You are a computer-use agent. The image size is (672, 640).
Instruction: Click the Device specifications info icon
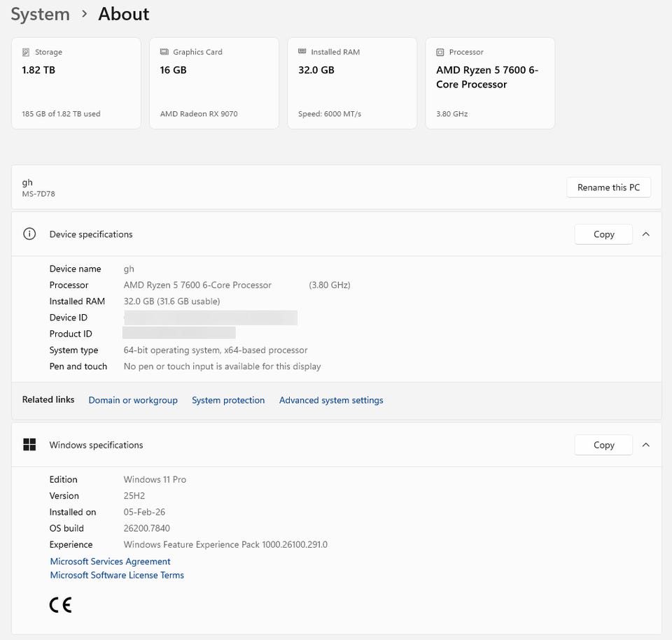[29, 234]
